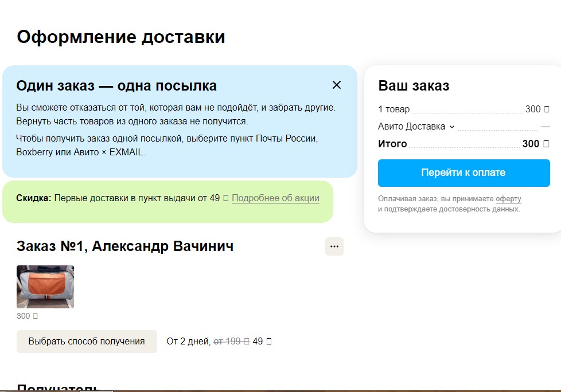Click the crossed-out "от 199" delivery price
This screenshot has width=561, height=392.
231,342
